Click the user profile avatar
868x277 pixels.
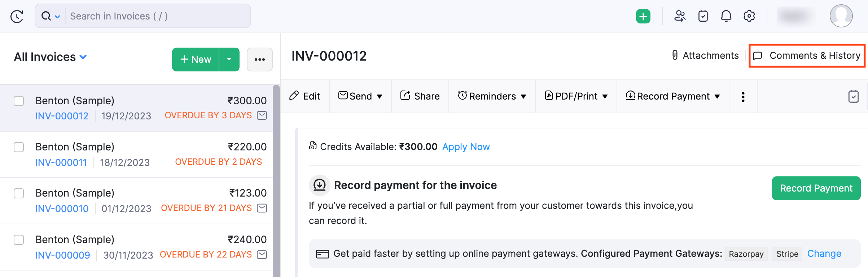[x=841, y=16]
